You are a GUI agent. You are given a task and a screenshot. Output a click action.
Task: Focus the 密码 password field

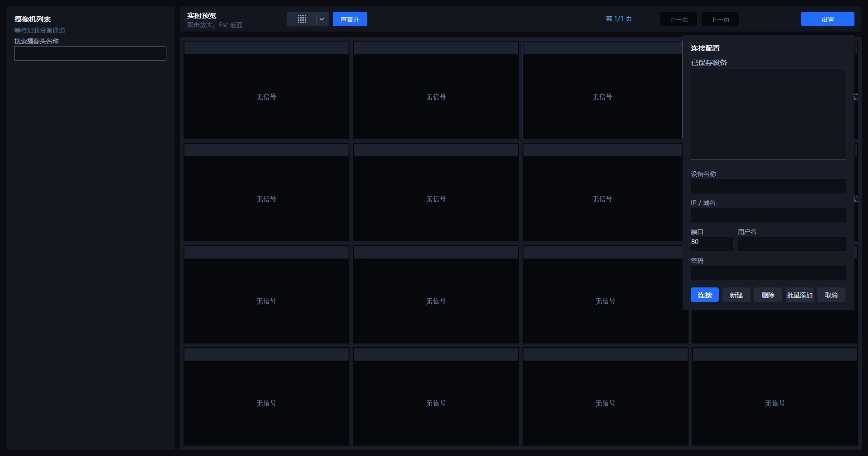pos(769,273)
